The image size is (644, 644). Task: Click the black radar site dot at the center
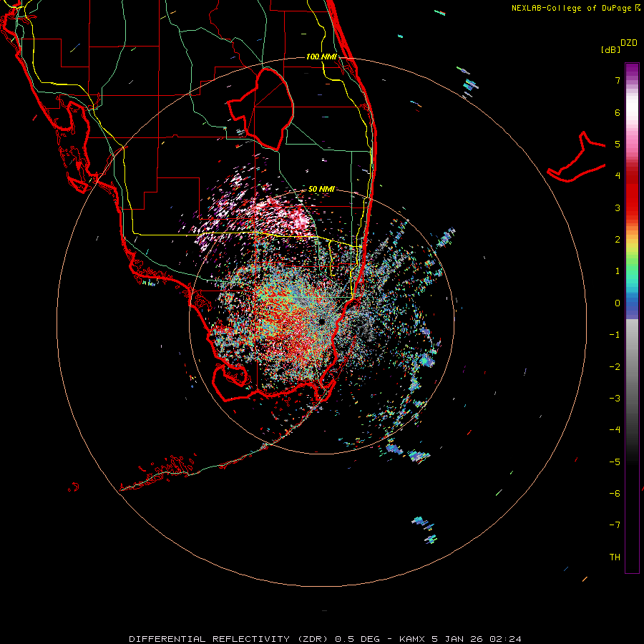coord(321,321)
